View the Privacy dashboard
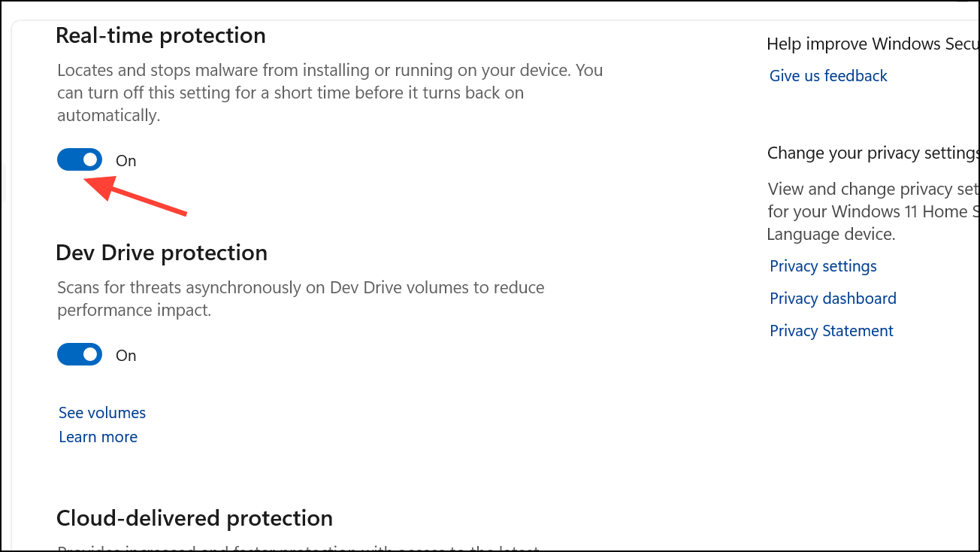This screenshot has width=980, height=552. (833, 298)
